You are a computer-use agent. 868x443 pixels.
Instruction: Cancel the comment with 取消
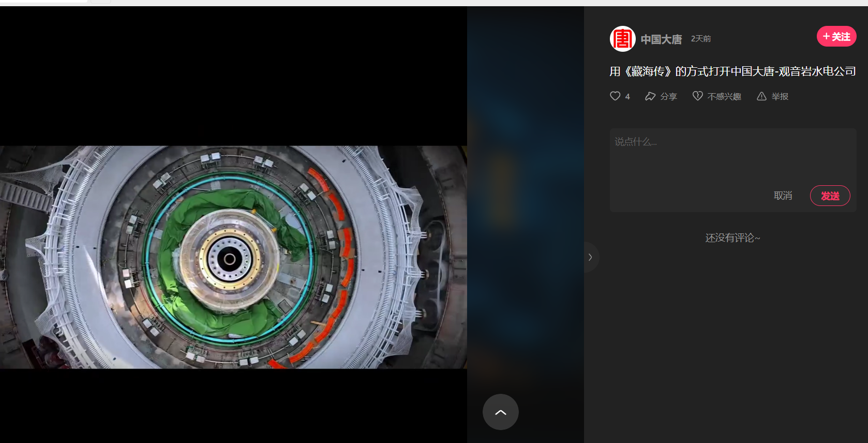point(783,196)
